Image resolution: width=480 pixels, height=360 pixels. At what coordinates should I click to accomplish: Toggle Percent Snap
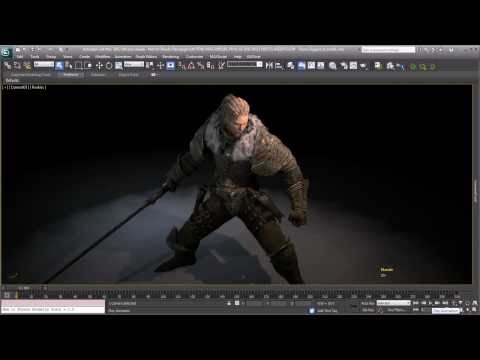click(x=200, y=66)
